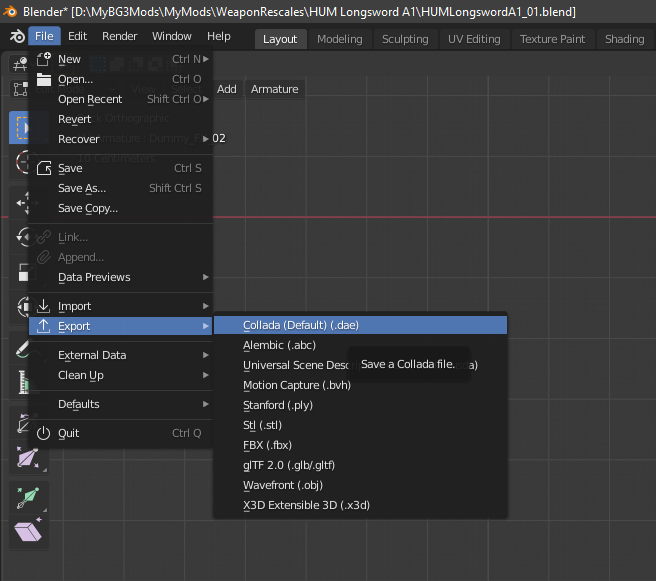The height and width of the screenshot is (581, 656).
Task: Click the Blender logo icon in menu bar
Action: 17,36
